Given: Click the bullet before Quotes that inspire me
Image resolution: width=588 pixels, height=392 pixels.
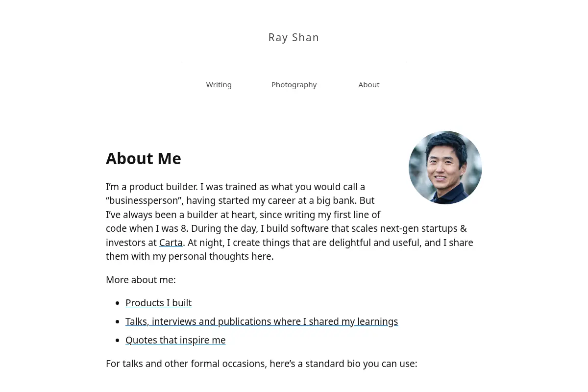Looking at the screenshot, I should (117, 341).
